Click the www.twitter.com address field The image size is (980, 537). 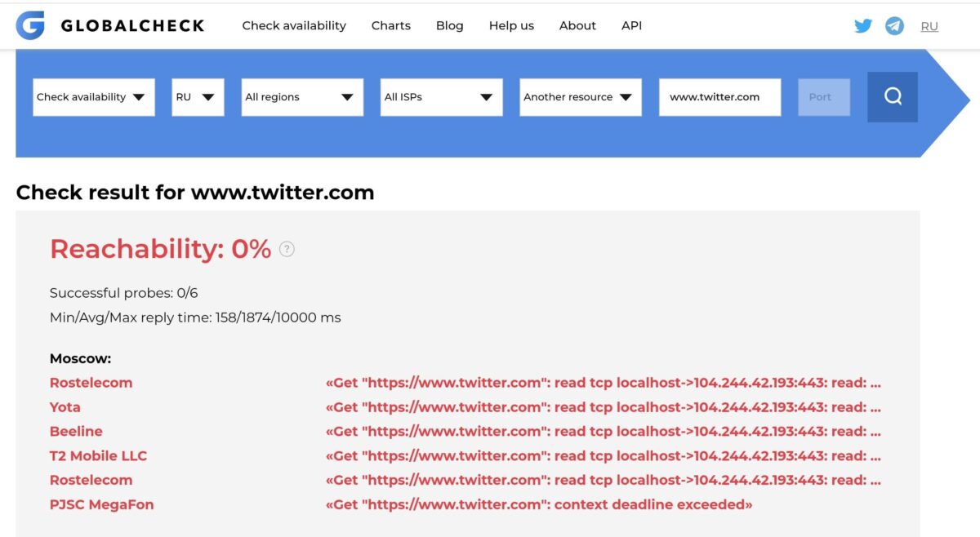(x=719, y=97)
